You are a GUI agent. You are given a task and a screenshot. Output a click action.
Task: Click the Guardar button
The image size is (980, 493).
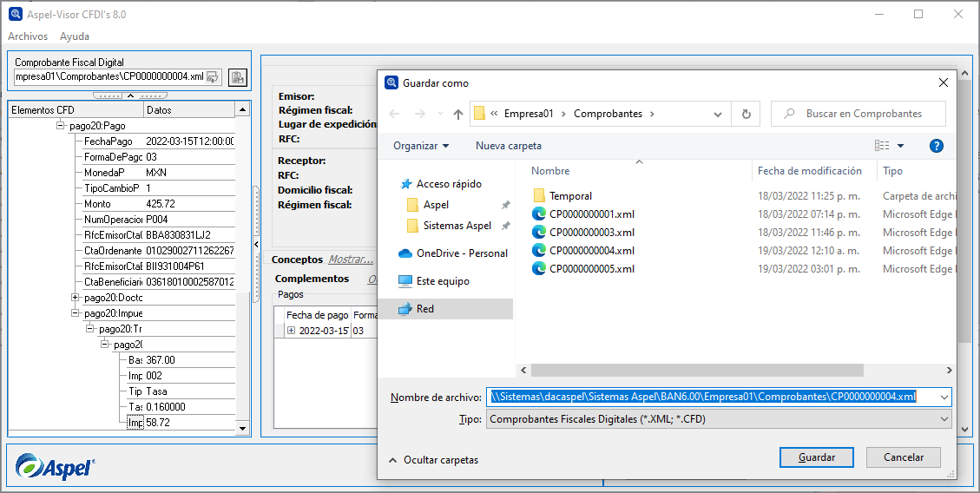(816, 457)
